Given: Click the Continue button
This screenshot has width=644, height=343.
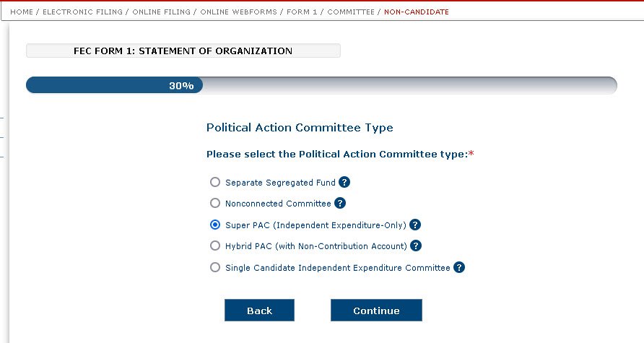Looking at the screenshot, I should point(376,311).
